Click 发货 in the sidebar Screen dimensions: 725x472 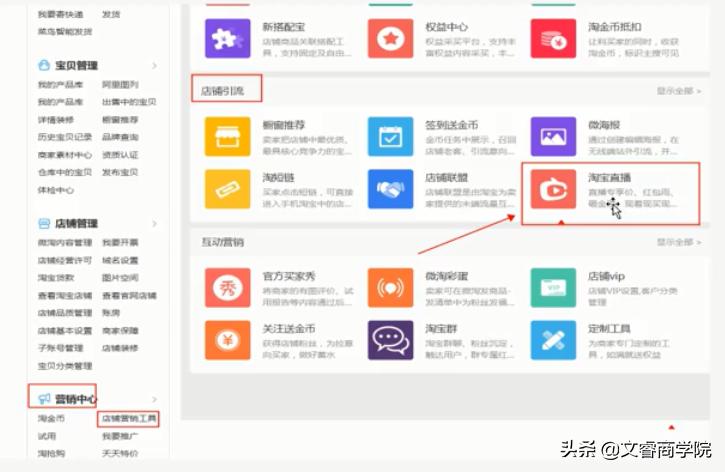click(111, 14)
